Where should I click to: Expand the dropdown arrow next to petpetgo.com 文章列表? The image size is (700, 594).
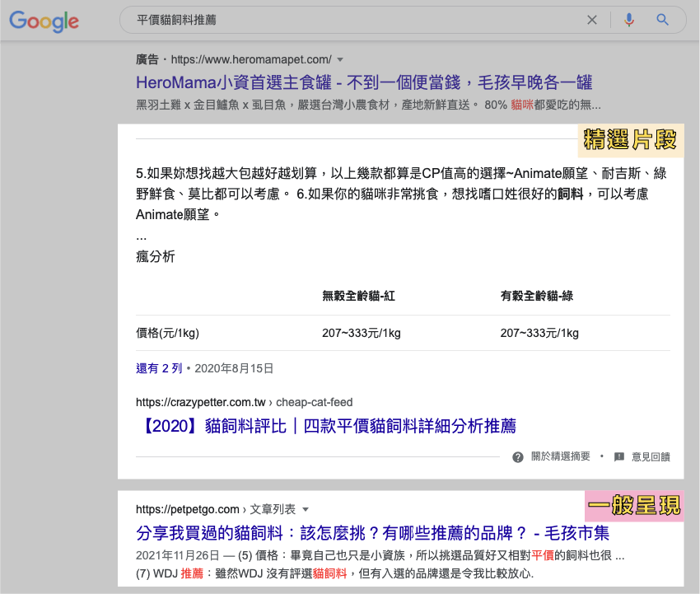pyautogui.click(x=306, y=510)
